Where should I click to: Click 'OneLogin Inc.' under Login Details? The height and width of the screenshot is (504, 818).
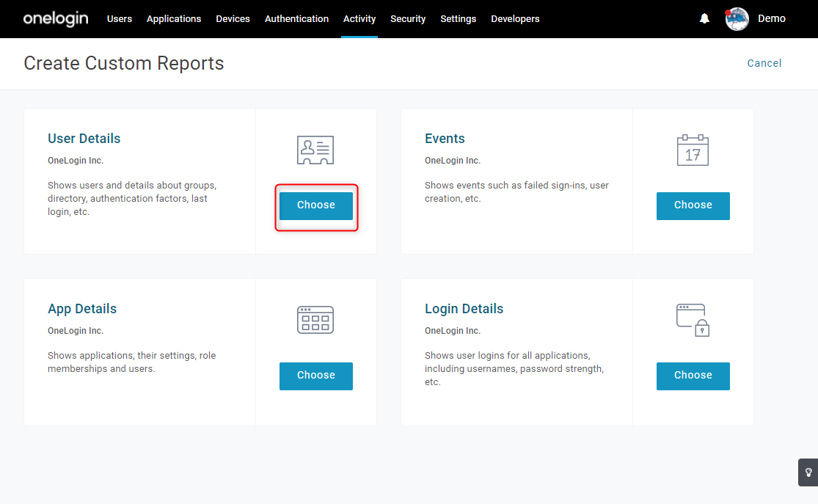point(453,331)
